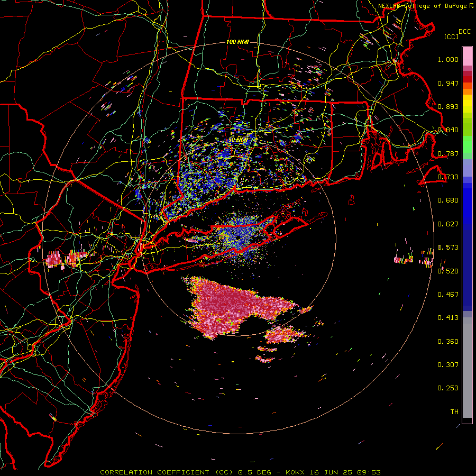476x476 pixels.
Task: Click the 0.360 scale value
Action: (448, 341)
